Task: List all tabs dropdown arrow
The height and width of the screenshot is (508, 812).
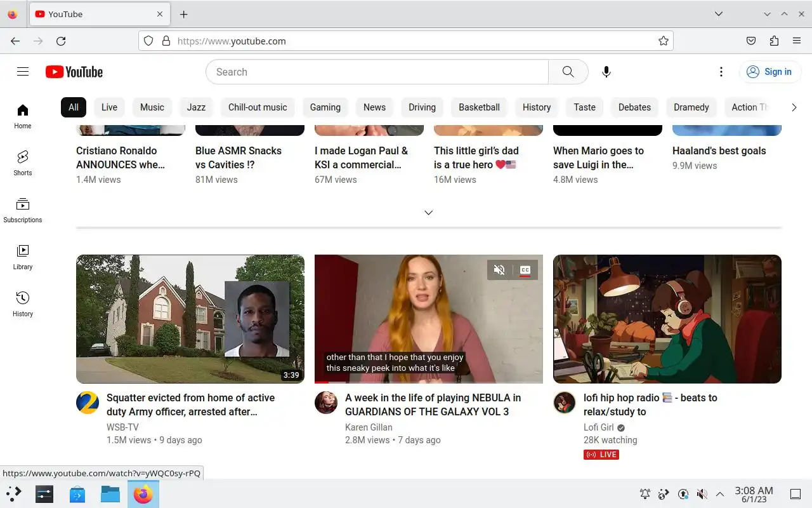Action: pyautogui.click(x=719, y=14)
